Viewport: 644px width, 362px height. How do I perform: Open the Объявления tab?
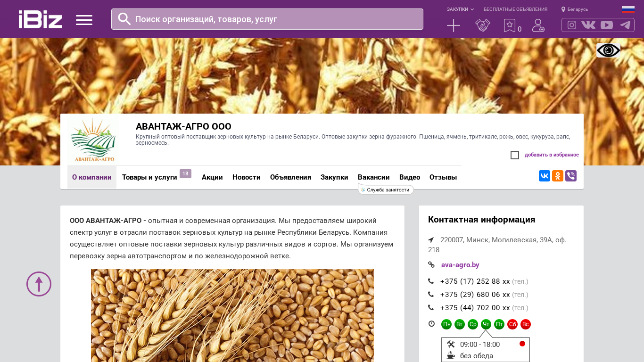[x=290, y=177]
